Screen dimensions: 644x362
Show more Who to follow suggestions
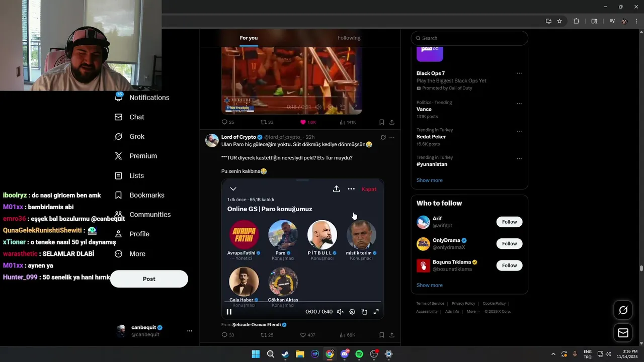430,285
